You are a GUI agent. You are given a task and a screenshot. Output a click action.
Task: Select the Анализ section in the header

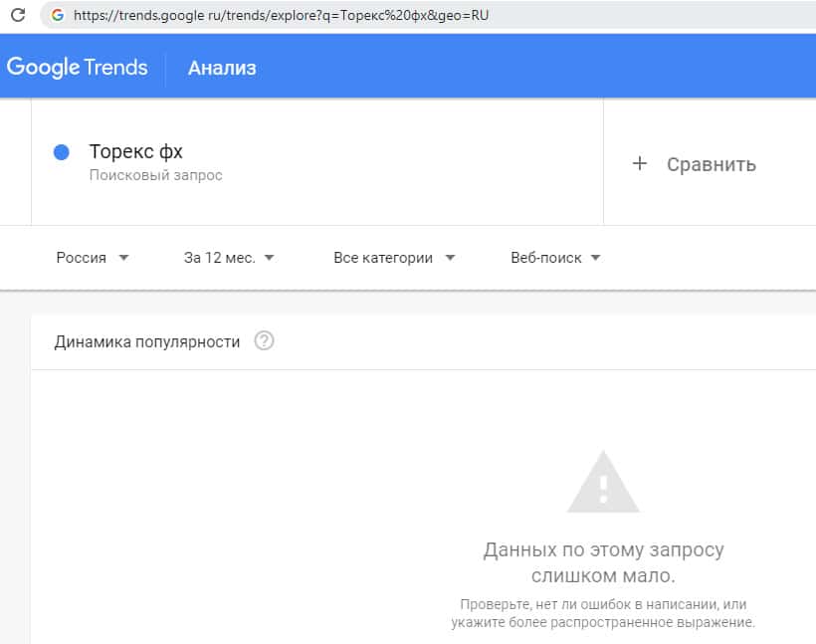[222, 68]
